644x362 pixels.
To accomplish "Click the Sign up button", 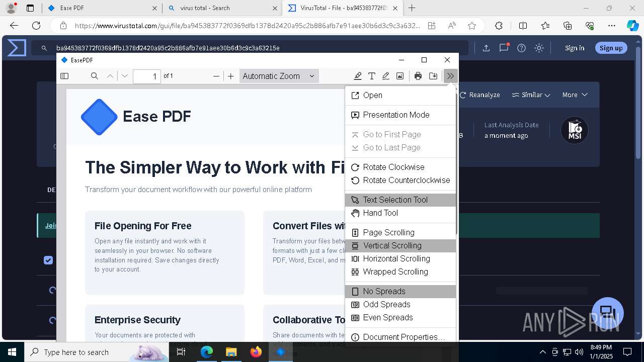I will click(611, 48).
